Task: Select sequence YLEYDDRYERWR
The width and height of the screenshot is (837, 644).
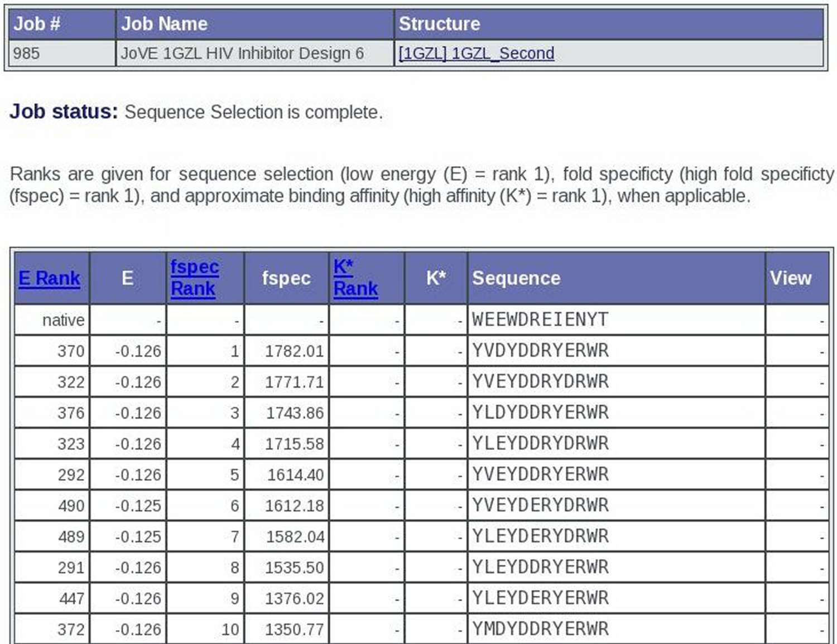Action: pyautogui.click(x=540, y=567)
